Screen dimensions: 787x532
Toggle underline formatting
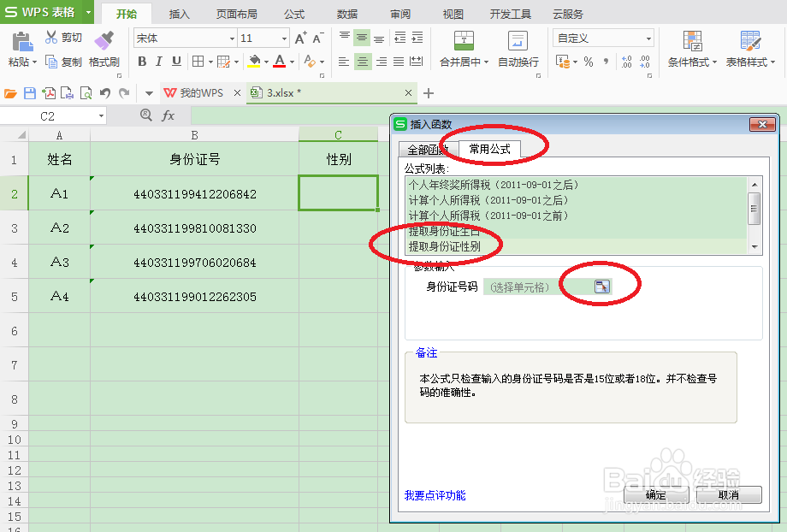pyautogui.click(x=176, y=62)
